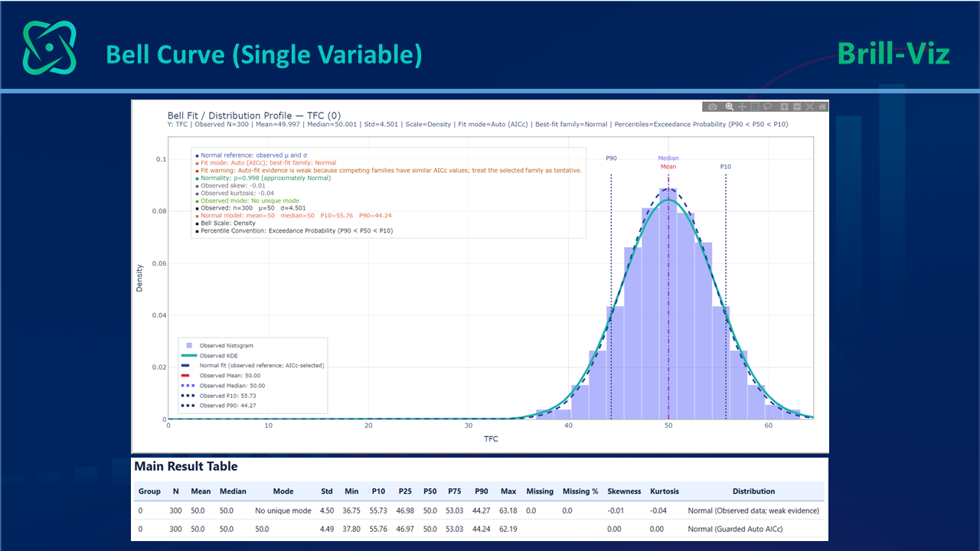Click the Missing % column header
Viewport: 980px width, 551px height.
click(x=580, y=491)
